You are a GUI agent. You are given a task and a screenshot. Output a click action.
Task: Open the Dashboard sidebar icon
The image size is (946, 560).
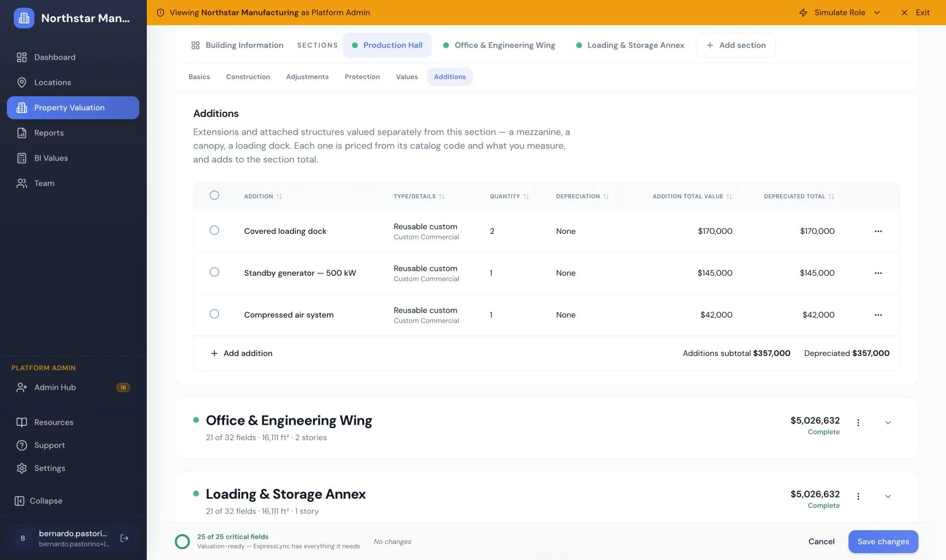(x=22, y=57)
